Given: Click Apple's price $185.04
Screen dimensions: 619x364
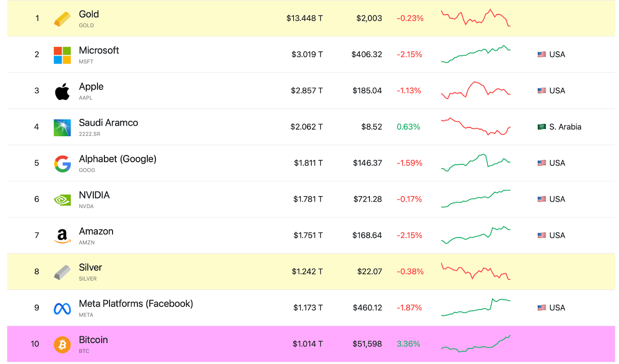Looking at the screenshot, I should tap(367, 91).
